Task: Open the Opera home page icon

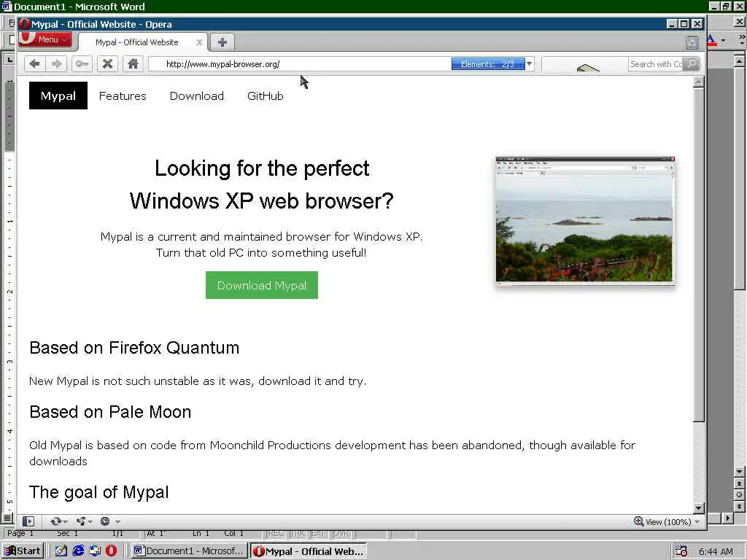Action: pos(133,64)
